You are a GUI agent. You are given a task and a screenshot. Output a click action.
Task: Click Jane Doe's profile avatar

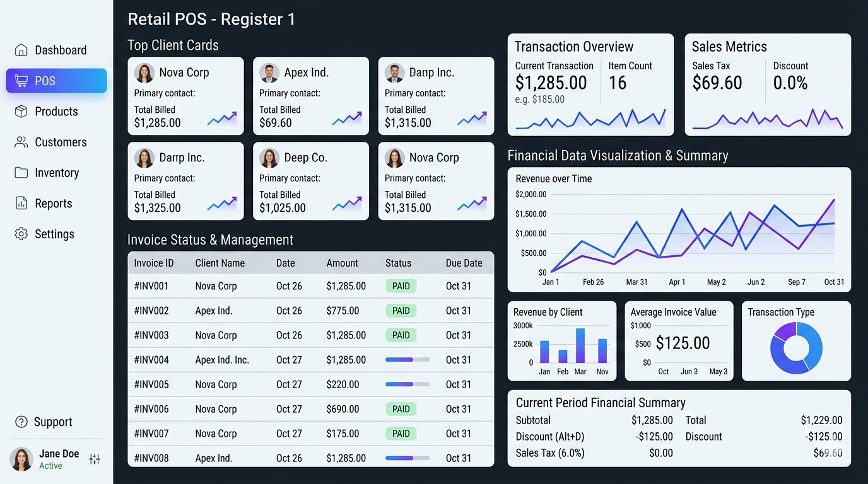click(21, 459)
